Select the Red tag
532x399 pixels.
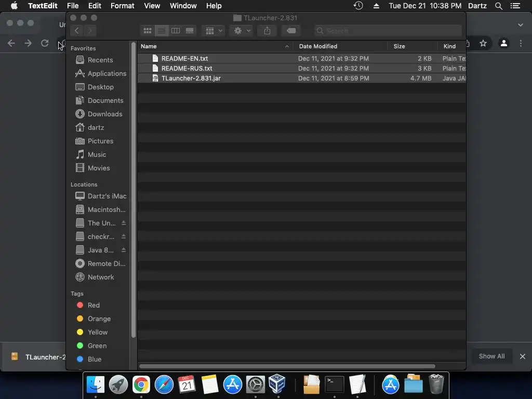[x=88, y=305]
